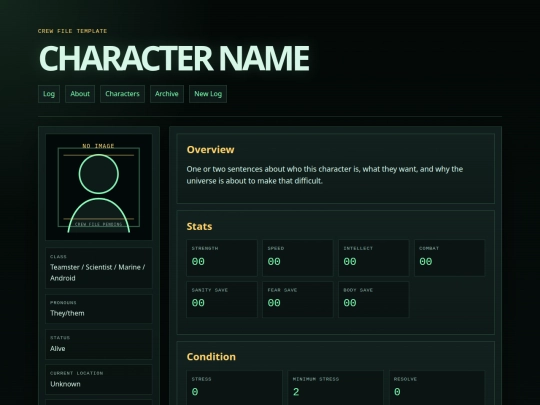The width and height of the screenshot is (540, 405).
Task: Click the Status value Alive
Action: point(58,349)
